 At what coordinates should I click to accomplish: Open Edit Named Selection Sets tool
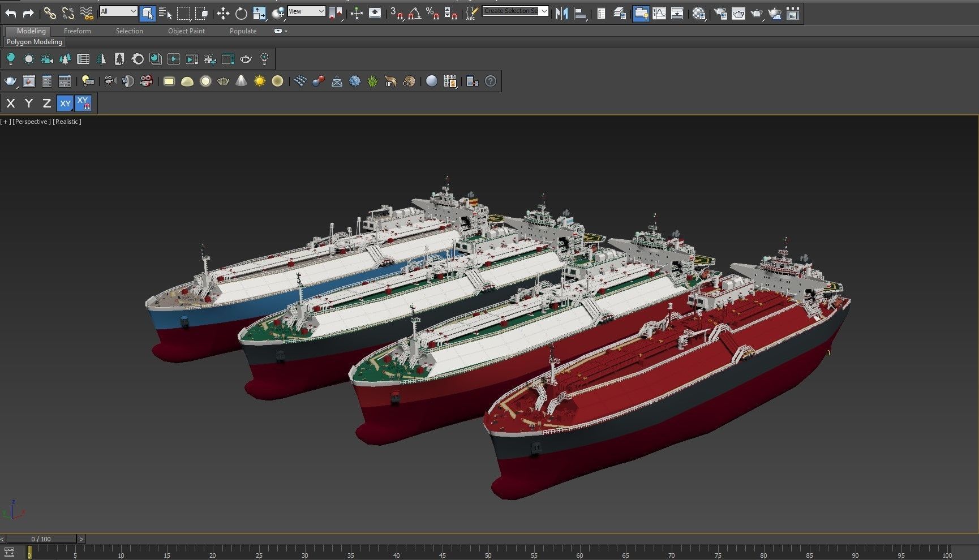[x=471, y=14]
